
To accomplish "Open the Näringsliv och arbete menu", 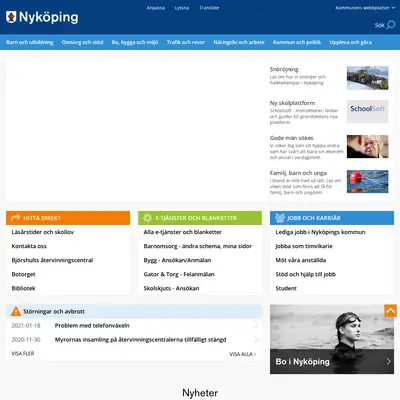I will [239, 42].
